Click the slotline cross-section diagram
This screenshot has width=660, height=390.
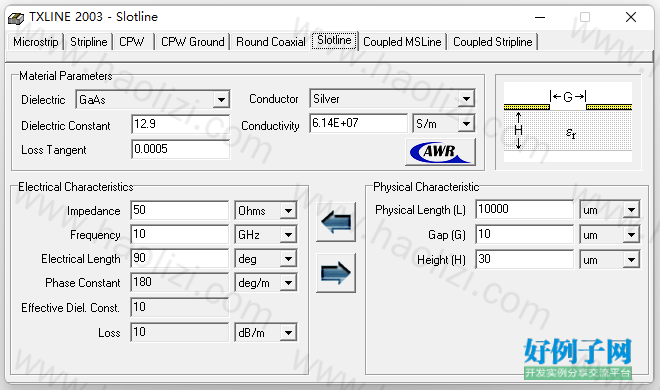coord(568,122)
